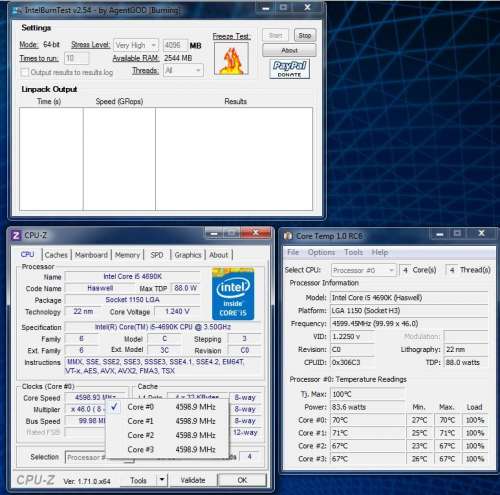
Task: Click the 'Intel Core i5 4690K' Name field
Action: [132, 276]
